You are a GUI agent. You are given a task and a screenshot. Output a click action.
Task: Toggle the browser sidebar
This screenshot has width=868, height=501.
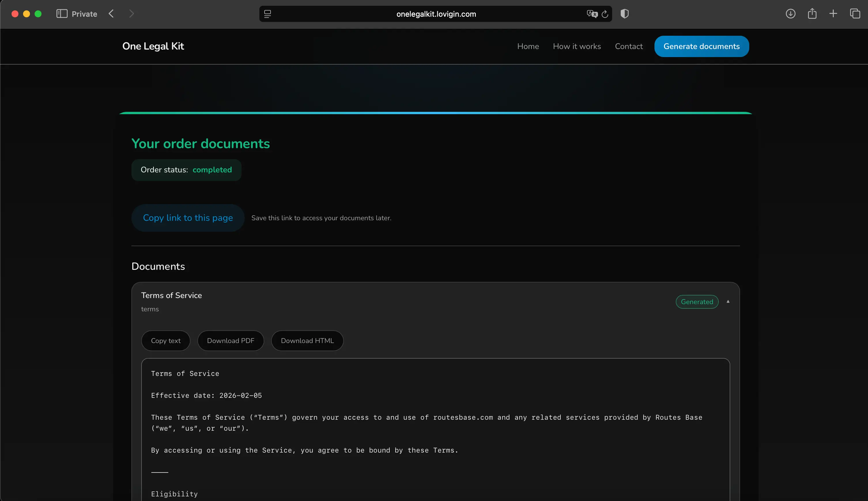(62, 14)
